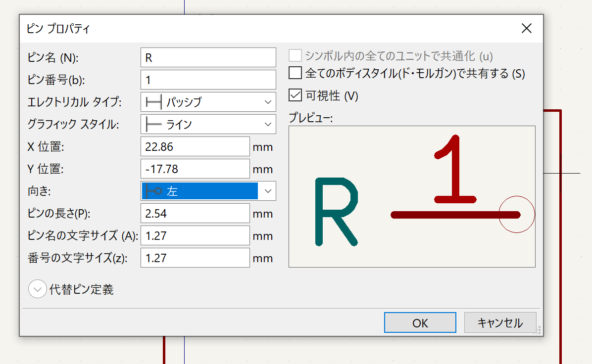
Task: Click the Y 位置 value field
Action: point(195,169)
